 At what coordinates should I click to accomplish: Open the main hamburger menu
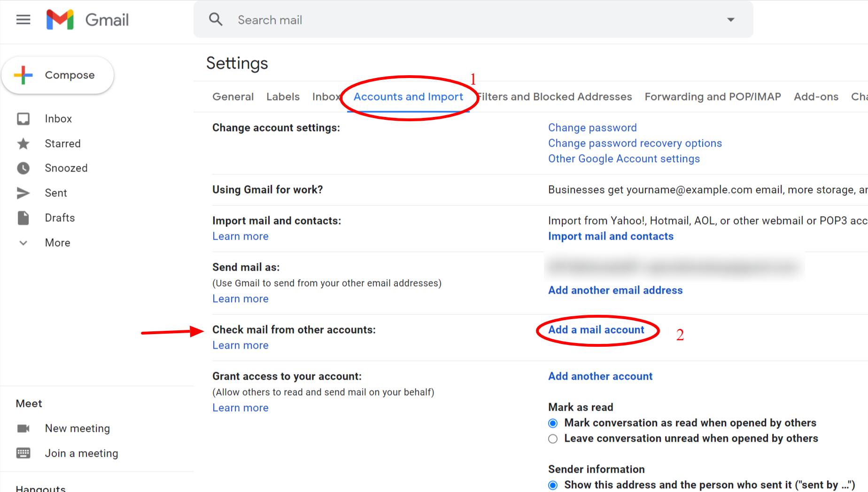[x=23, y=19]
